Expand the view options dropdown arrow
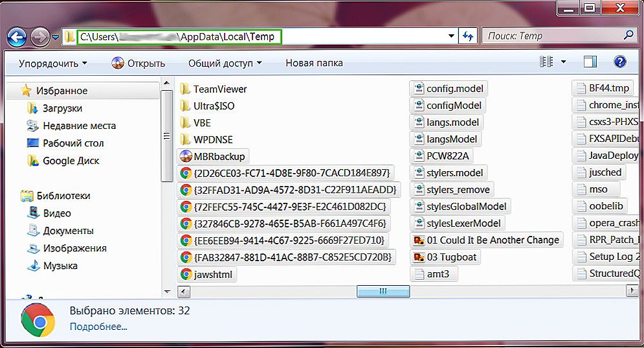This screenshot has height=348, width=644. pos(564,62)
